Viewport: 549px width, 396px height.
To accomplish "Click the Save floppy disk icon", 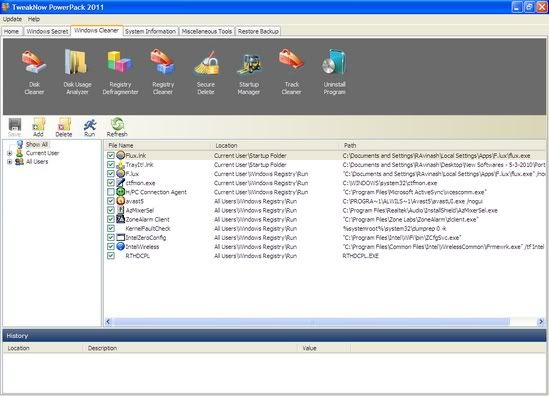I will tap(15, 125).
